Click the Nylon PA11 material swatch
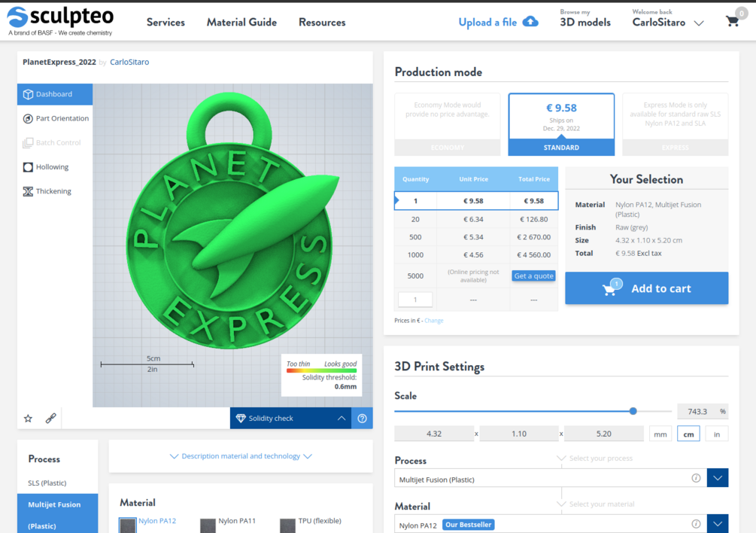The height and width of the screenshot is (533, 756). click(208, 525)
